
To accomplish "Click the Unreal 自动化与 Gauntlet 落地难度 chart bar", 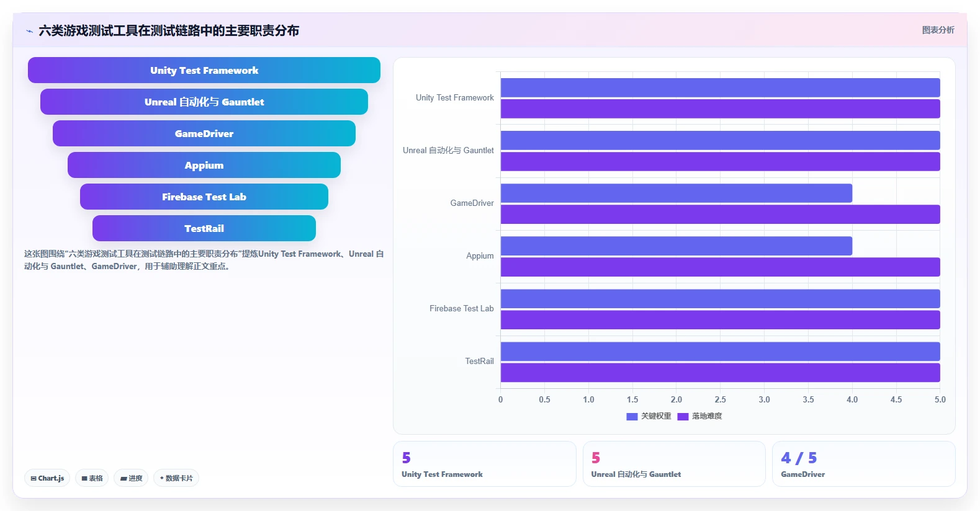I will pos(720,161).
